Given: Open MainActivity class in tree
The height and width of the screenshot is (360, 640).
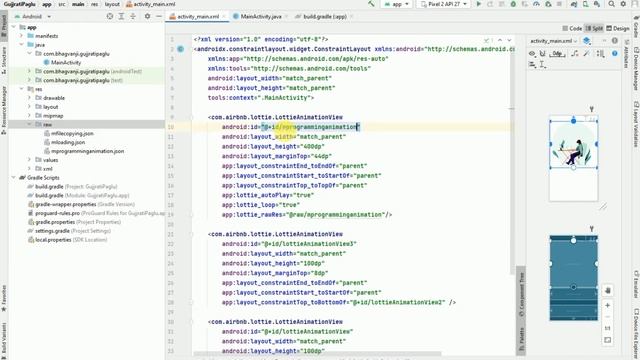Looking at the screenshot, I should coord(66,62).
